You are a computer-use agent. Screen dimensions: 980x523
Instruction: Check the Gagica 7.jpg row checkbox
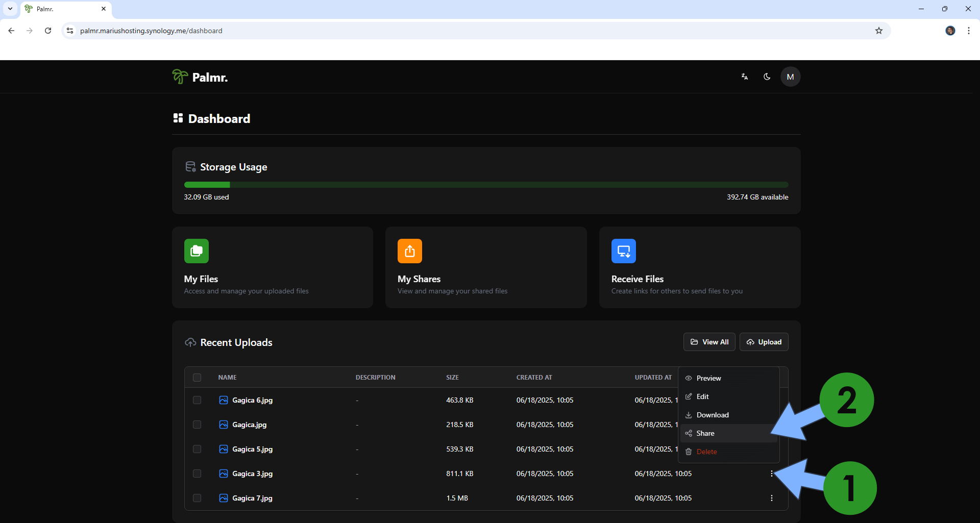pyautogui.click(x=197, y=498)
